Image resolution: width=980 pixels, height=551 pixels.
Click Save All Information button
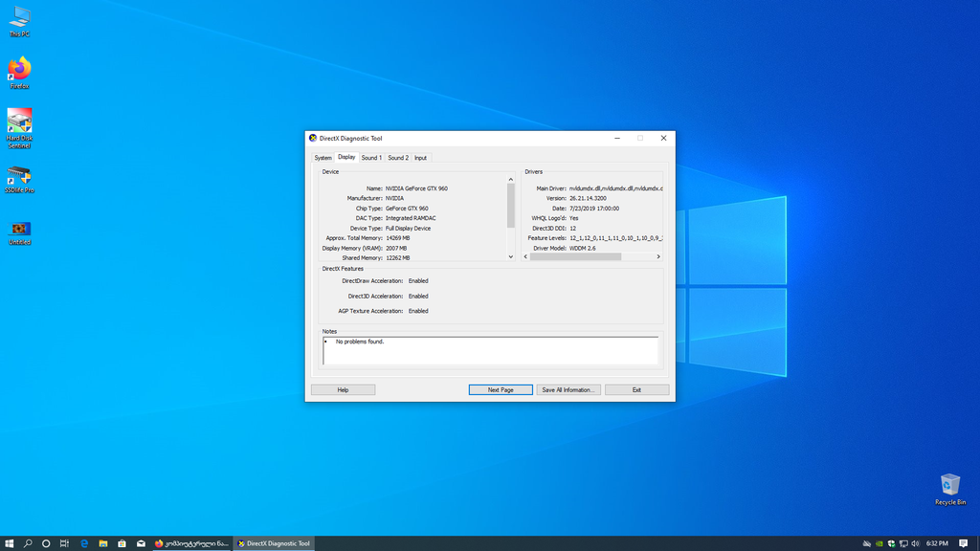(x=568, y=390)
